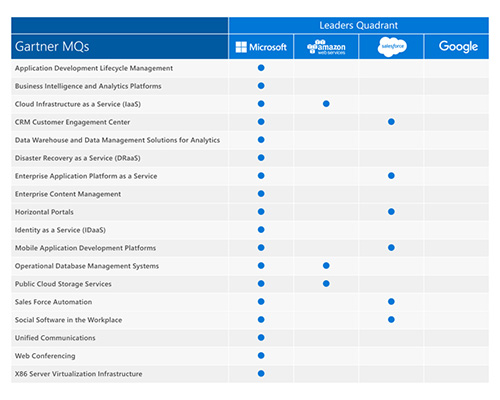Click Salesforce dot for Sales Force Automation
Viewport: 500px width, 400px height.
(x=391, y=302)
